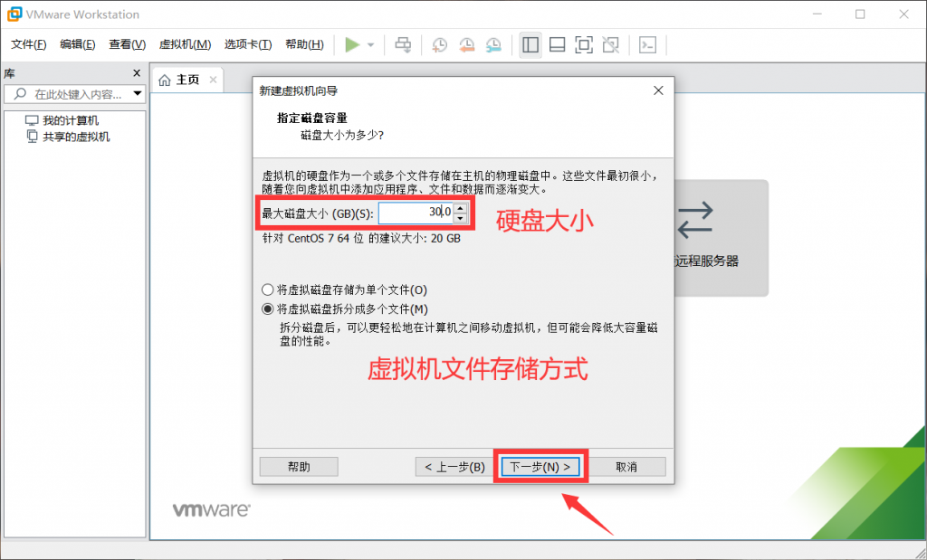Click the green Power On play icon
927x560 pixels.
pyautogui.click(x=352, y=45)
